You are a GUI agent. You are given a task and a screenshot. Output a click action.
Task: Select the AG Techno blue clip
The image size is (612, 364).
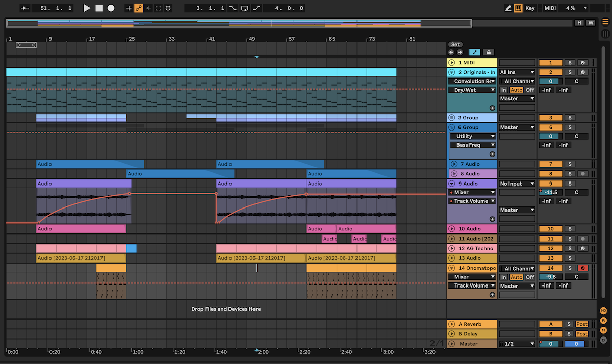click(x=131, y=248)
